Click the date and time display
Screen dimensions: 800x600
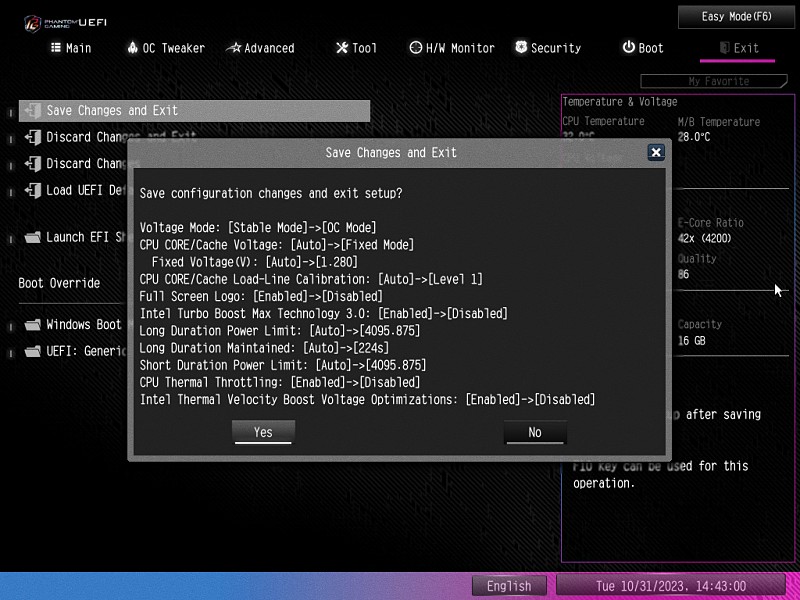click(x=671, y=586)
